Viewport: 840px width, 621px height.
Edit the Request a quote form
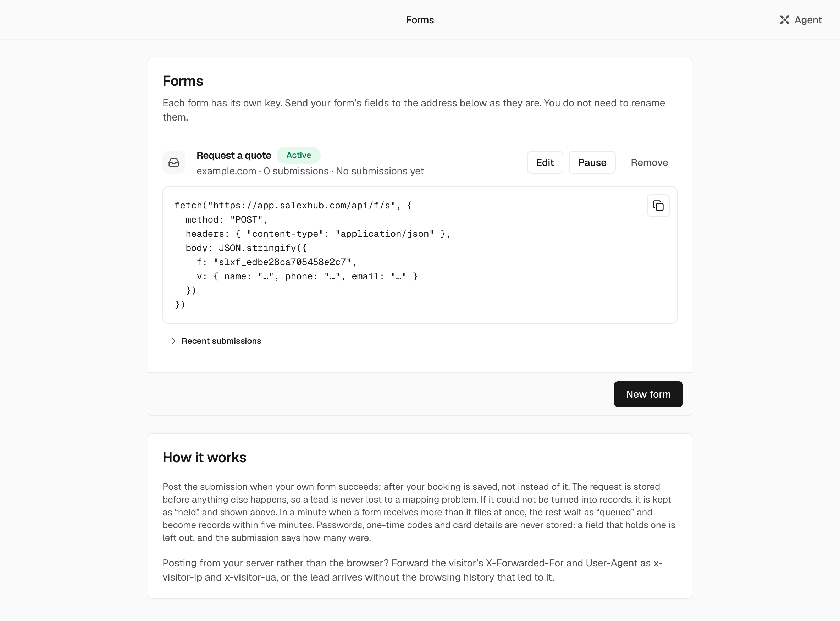545,162
